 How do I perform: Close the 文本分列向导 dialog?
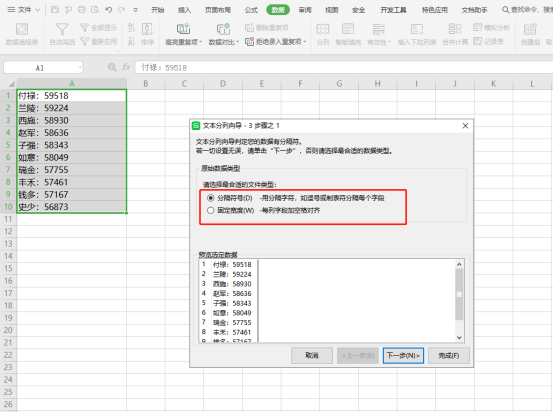(465, 126)
